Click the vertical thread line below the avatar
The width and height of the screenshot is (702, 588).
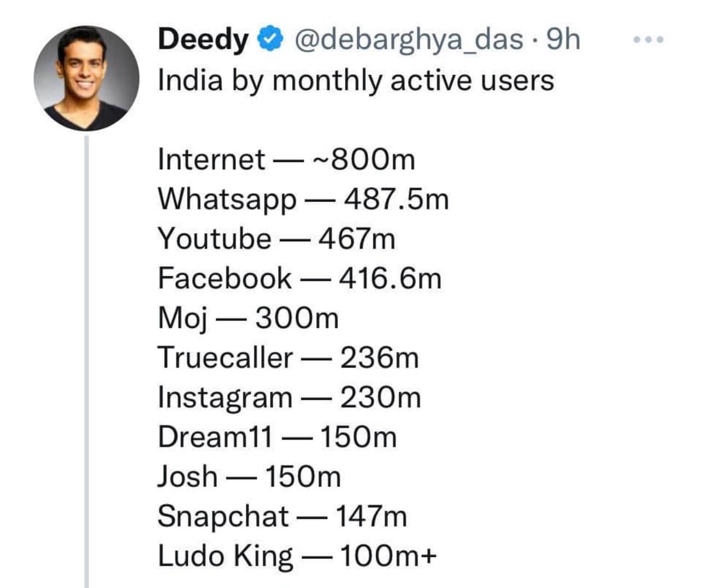(87, 361)
